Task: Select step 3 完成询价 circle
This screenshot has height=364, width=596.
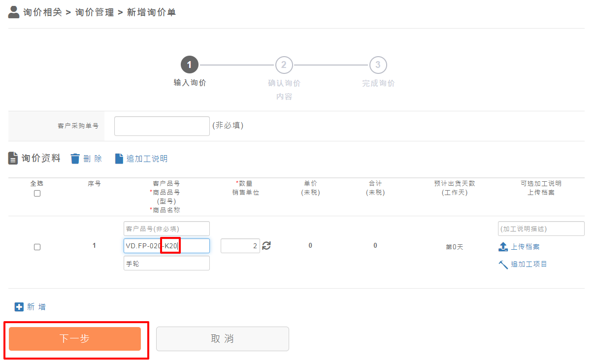Action: [378, 65]
